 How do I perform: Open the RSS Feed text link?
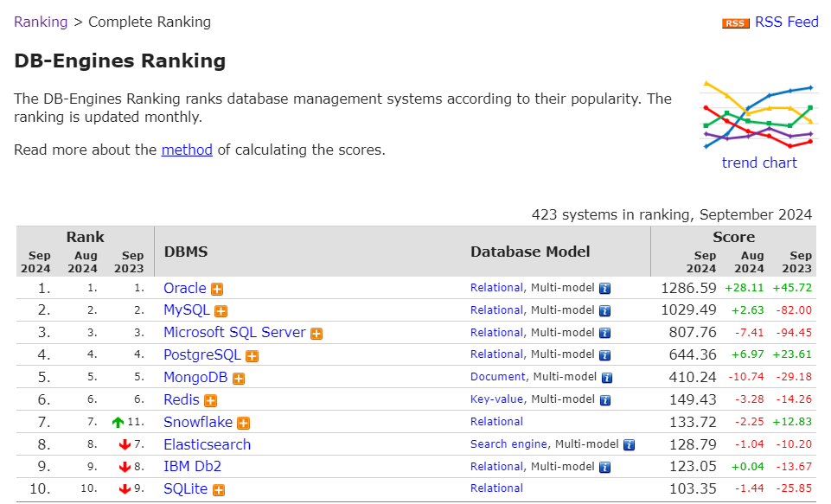(786, 22)
